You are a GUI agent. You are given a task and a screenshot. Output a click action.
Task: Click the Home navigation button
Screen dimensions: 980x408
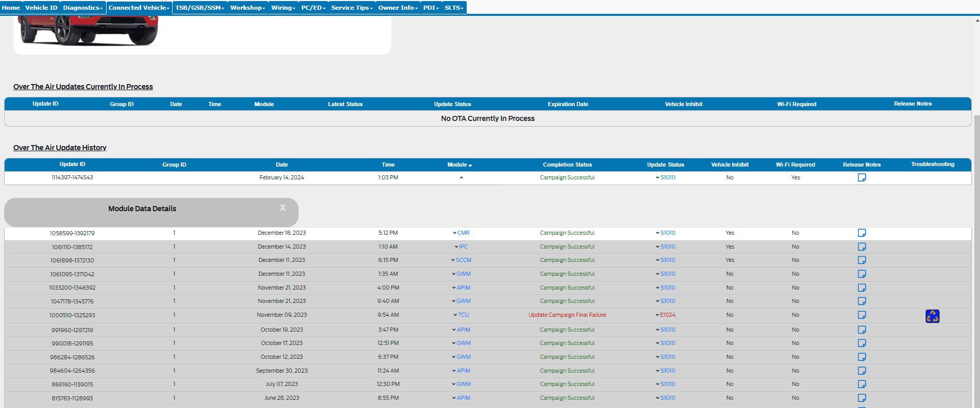pyautogui.click(x=11, y=8)
